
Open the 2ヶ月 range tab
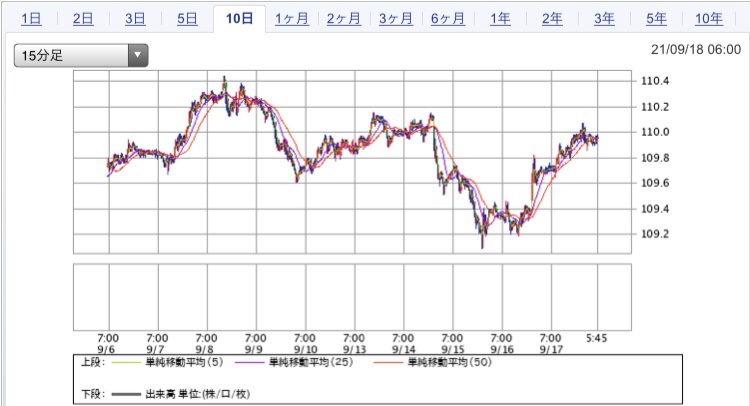coord(344,19)
